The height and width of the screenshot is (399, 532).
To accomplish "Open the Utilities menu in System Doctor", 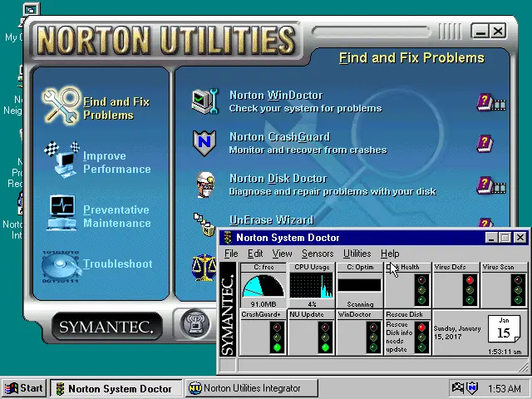I will coord(357,254).
